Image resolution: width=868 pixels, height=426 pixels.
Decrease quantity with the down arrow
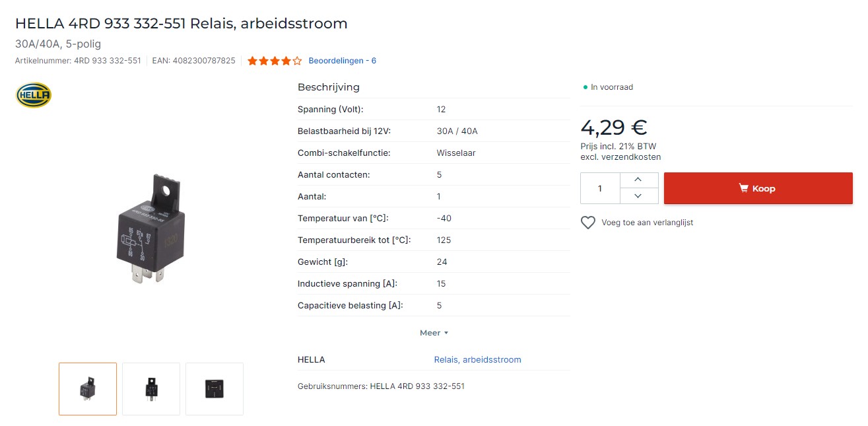(638, 196)
